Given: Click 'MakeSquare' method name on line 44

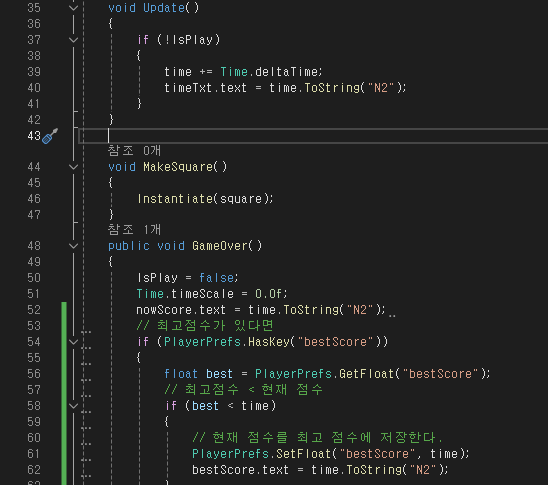Looking at the screenshot, I should point(178,167).
